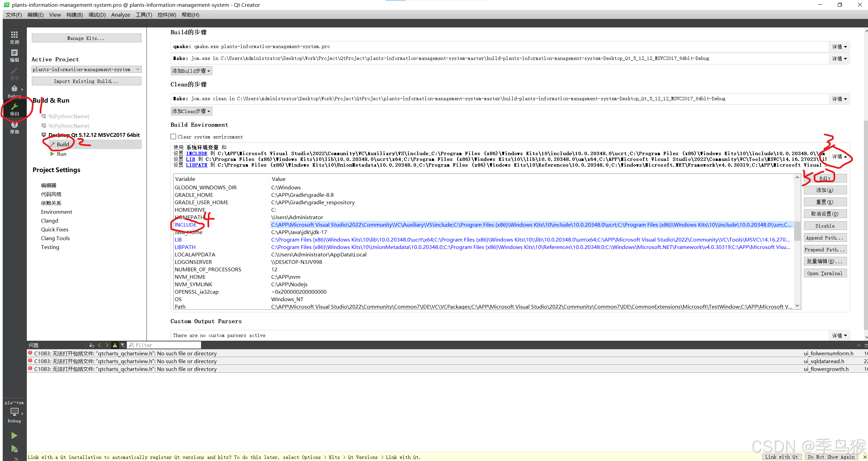This screenshot has width=868, height=461.
Task: Click the Open Terminal button
Action: pyautogui.click(x=825, y=273)
